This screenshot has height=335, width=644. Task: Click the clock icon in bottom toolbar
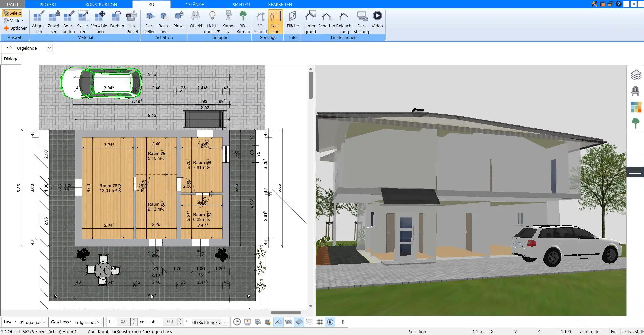(x=237, y=322)
